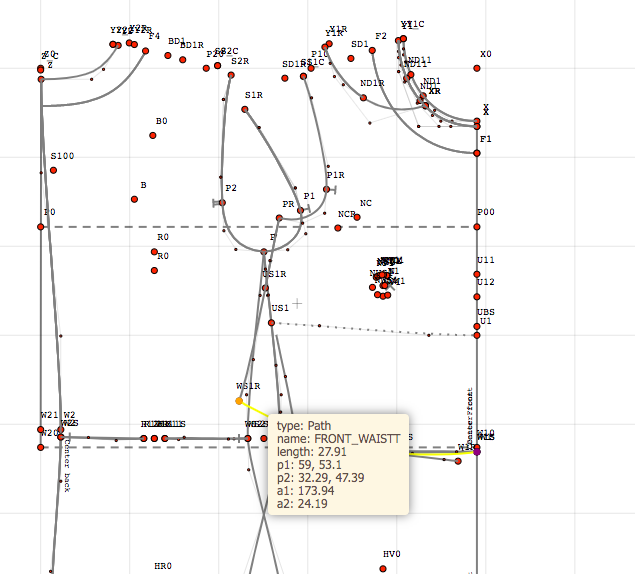635x574 pixels.
Task: Click the X0 point marker
Action: point(477,68)
